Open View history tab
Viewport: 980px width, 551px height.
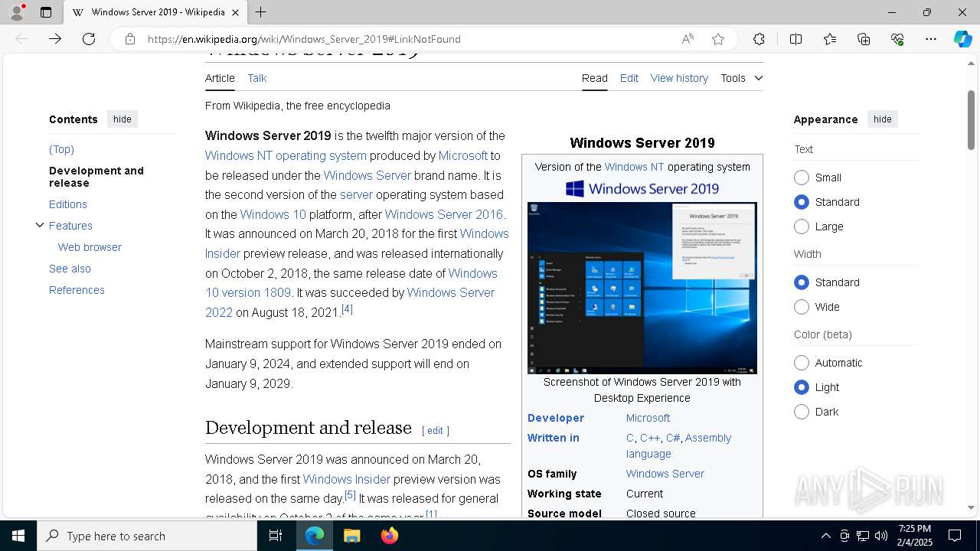[x=679, y=78]
